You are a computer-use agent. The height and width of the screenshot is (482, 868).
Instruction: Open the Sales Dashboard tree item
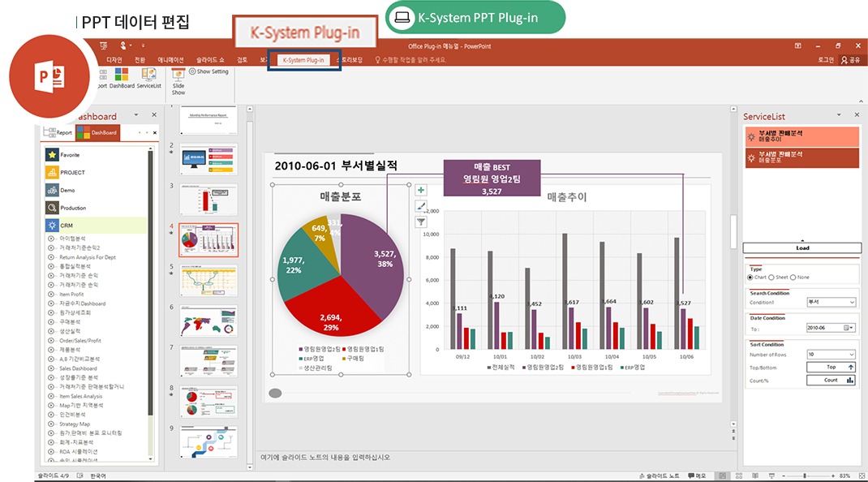pyautogui.click(x=78, y=368)
